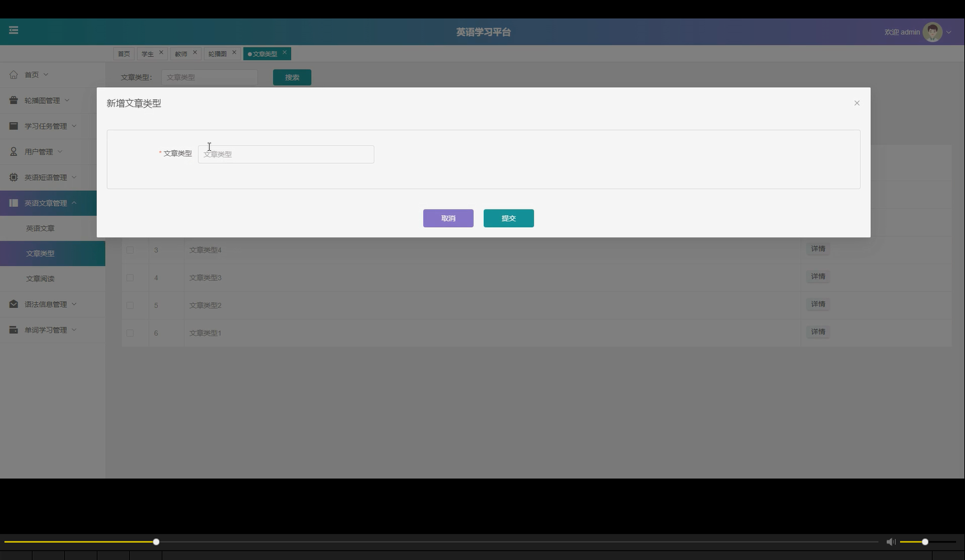965x560 pixels.
Task: Click the 提交 button
Action: click(509, 218)
